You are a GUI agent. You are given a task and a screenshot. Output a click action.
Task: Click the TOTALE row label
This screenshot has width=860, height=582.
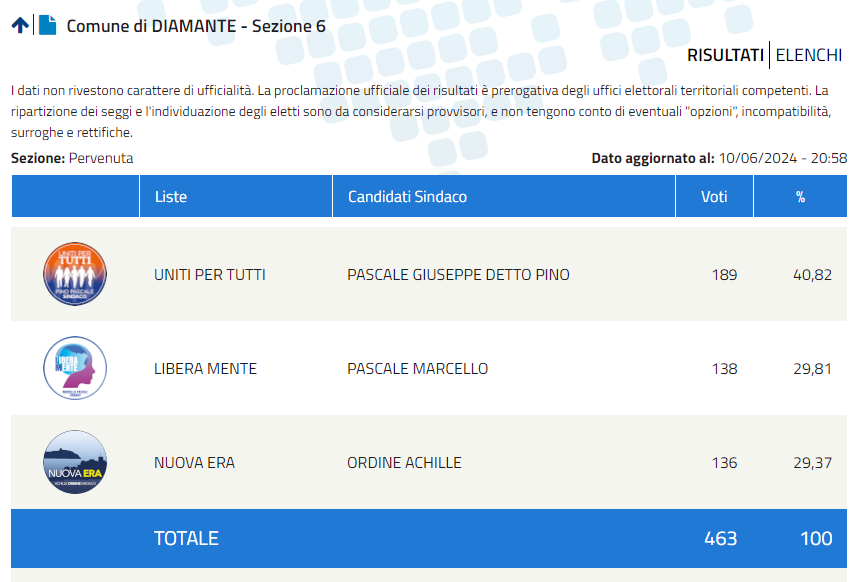(x=186, y=539)
